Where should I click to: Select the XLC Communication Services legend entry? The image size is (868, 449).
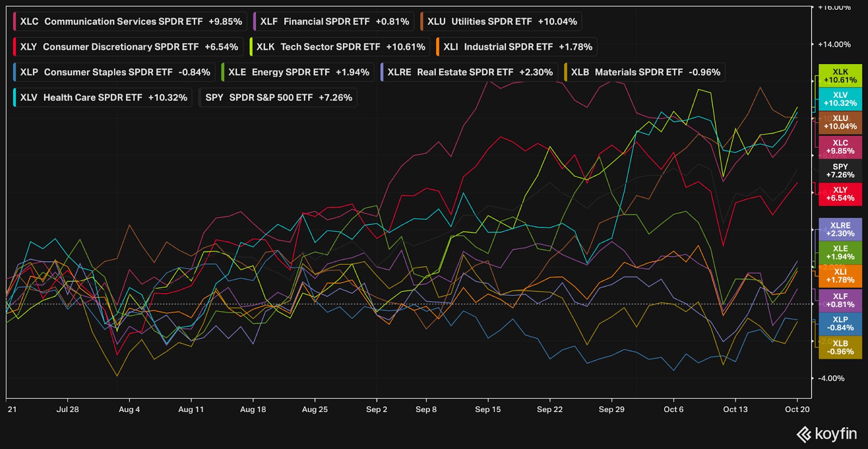(130, 22)
